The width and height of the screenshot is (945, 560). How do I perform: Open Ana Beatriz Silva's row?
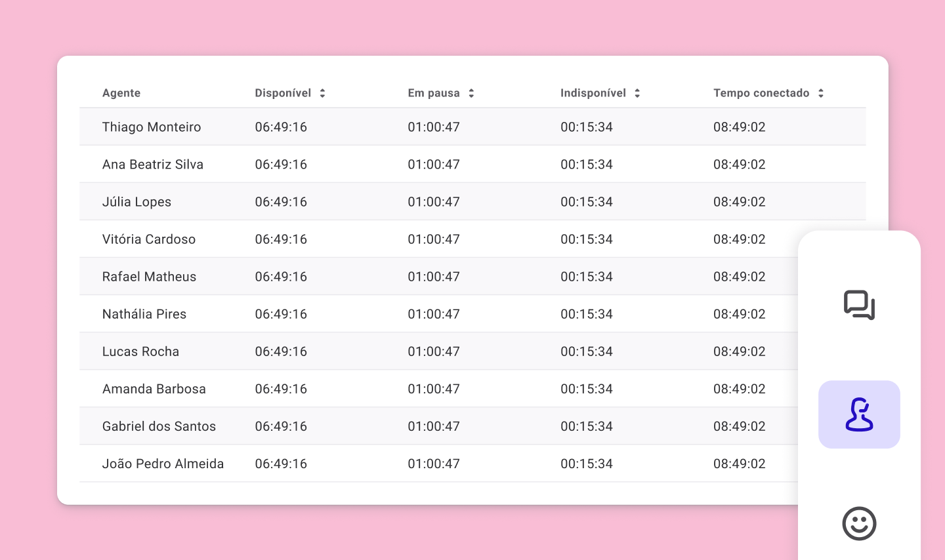[x=153, y=165]
